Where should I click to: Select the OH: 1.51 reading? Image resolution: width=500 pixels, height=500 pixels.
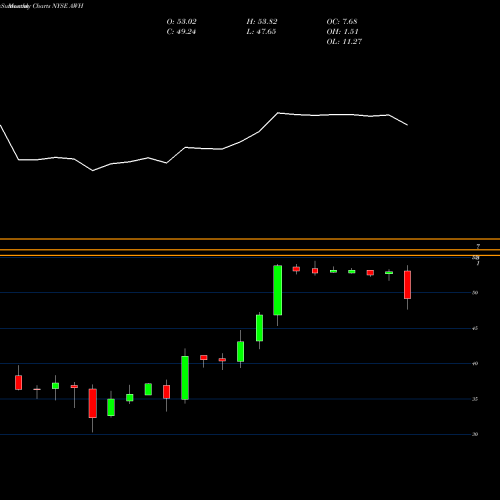coord(342,32)
